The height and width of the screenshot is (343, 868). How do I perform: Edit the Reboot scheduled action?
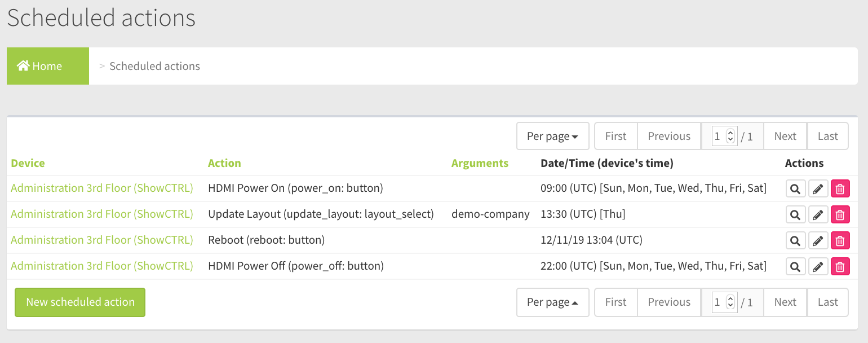click(x=818, y=241)
